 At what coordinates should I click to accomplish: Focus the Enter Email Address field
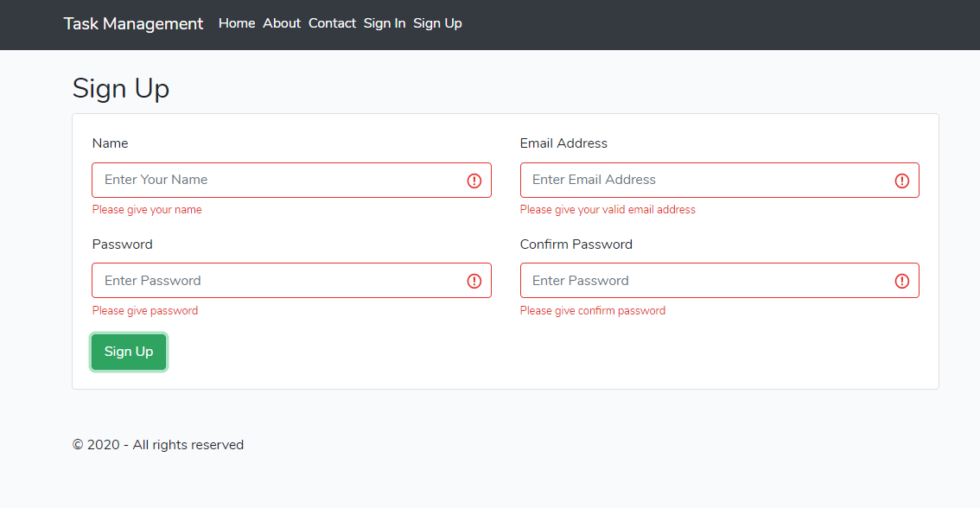704,180
